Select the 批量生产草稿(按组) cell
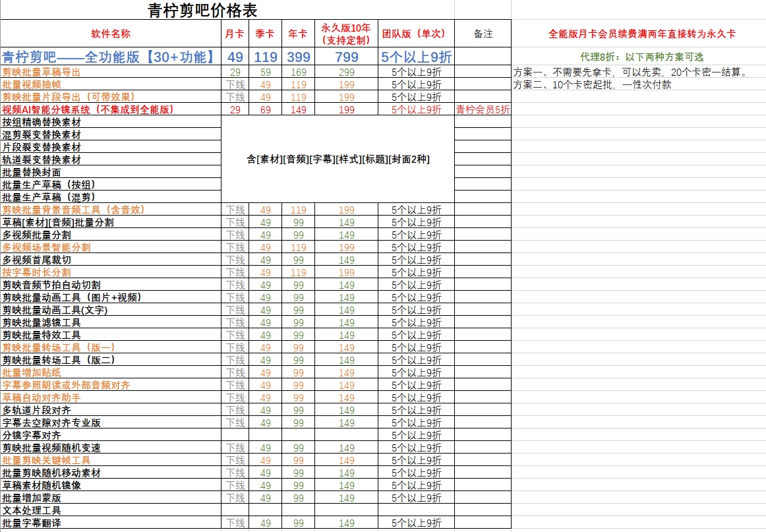The width and height of the screenshot is (766, 532). point(111,185)
